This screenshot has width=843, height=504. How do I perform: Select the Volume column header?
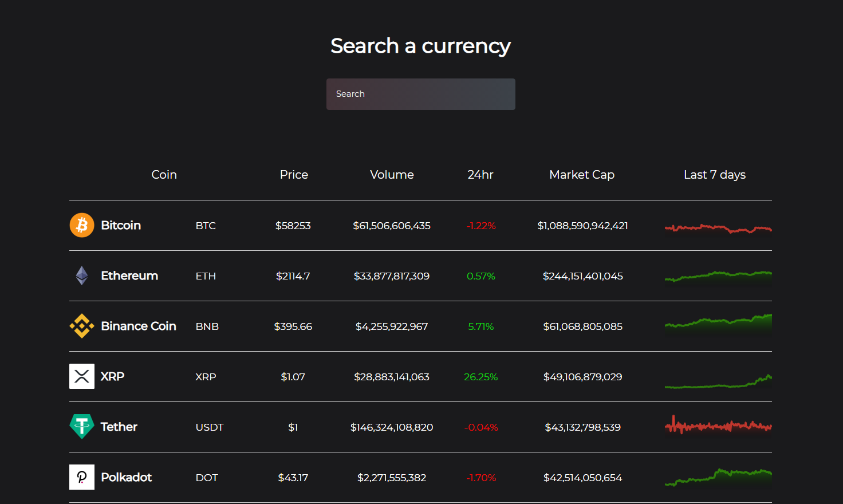click(392, 175)
